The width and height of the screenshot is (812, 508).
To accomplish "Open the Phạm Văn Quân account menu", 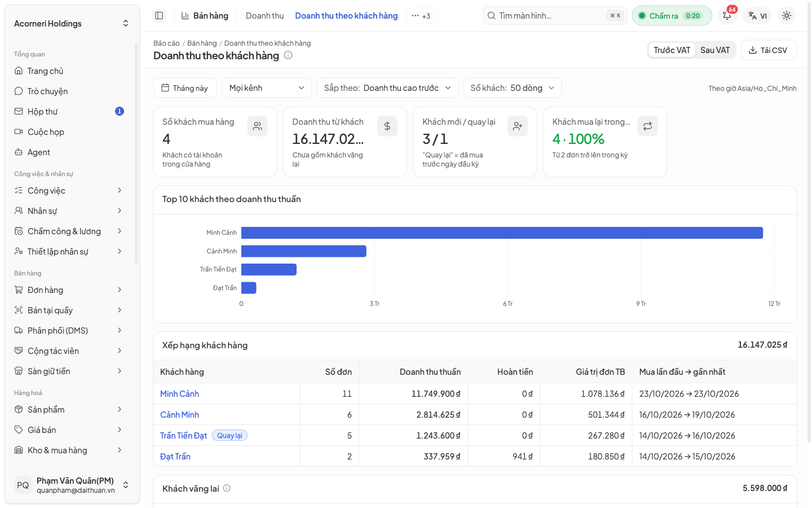I will coord(72,485).
